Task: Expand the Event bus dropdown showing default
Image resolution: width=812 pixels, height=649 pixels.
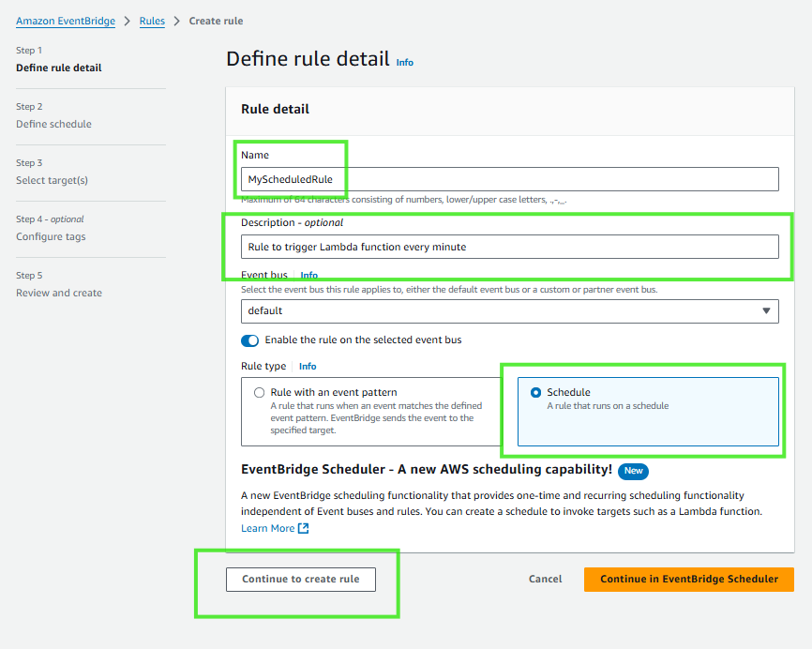Action: pyautogui.click(x=509, y=310)
